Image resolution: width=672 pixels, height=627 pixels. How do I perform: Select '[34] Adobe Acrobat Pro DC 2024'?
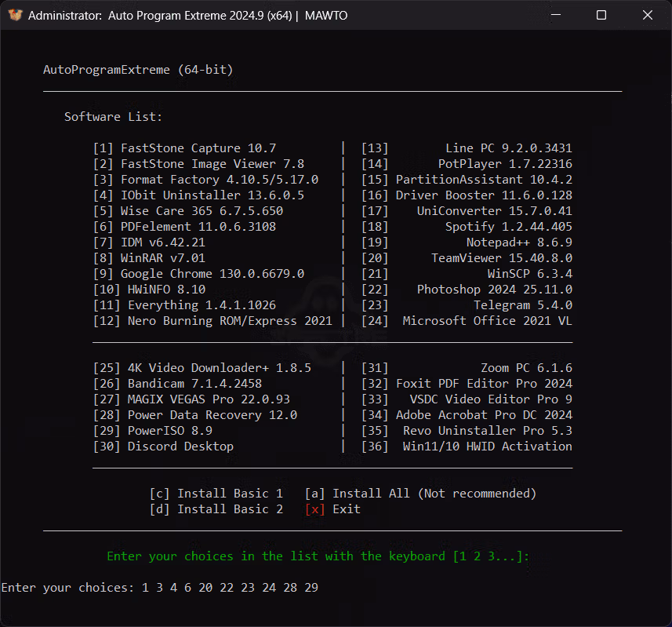click(467, 415)
